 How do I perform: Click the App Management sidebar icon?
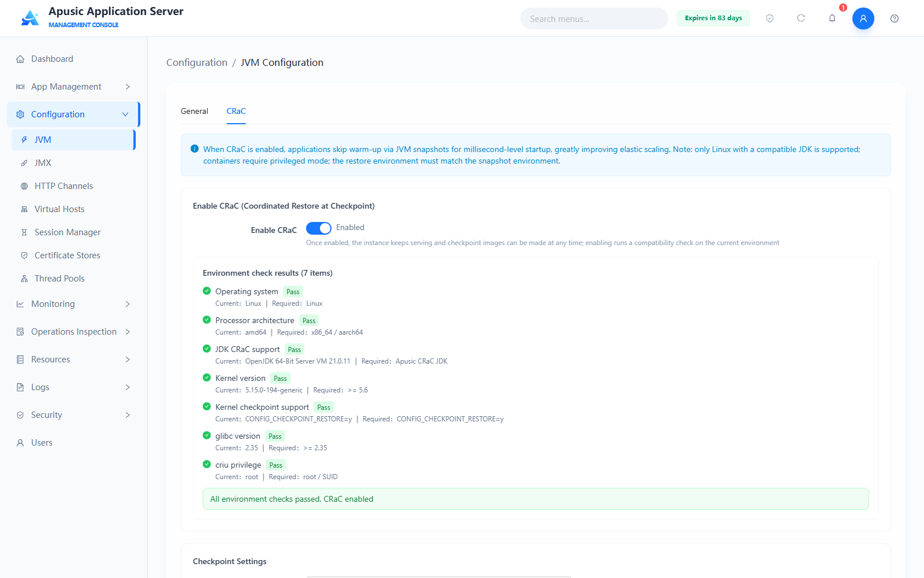coord(20,87)
